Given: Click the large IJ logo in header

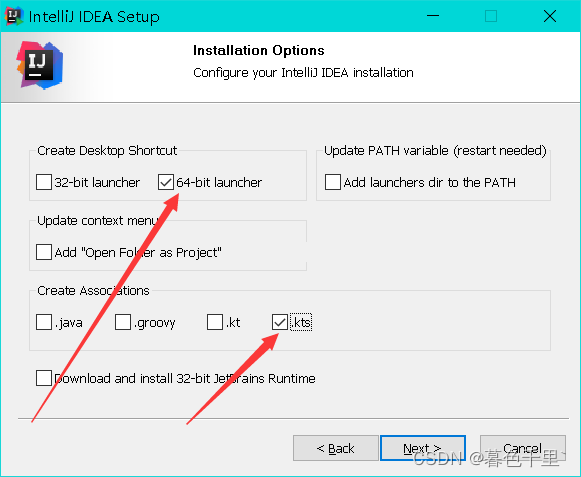Looking at the screenshot, I should (40, 65).
